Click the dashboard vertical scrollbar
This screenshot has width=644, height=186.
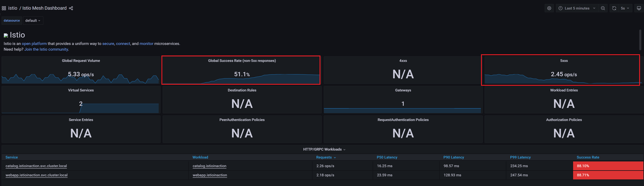click(640, 40)
